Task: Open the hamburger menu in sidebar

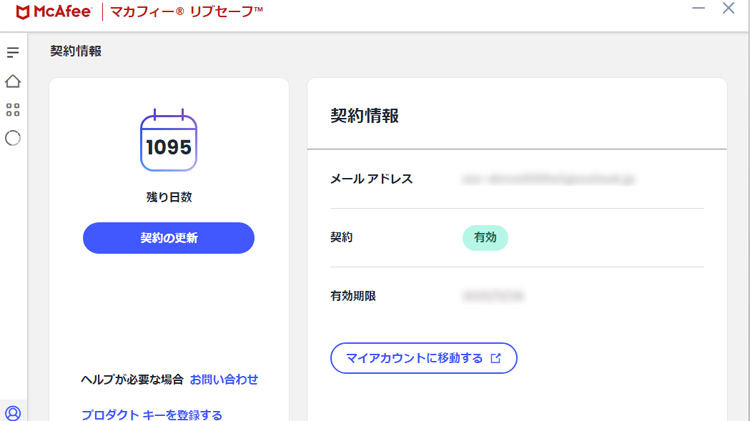Action: (x=13, y=52)
